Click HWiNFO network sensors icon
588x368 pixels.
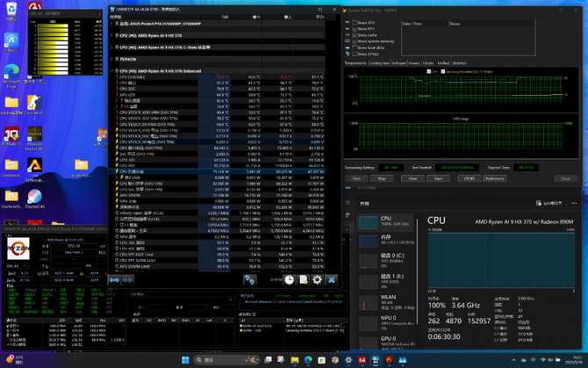[250, 279]
